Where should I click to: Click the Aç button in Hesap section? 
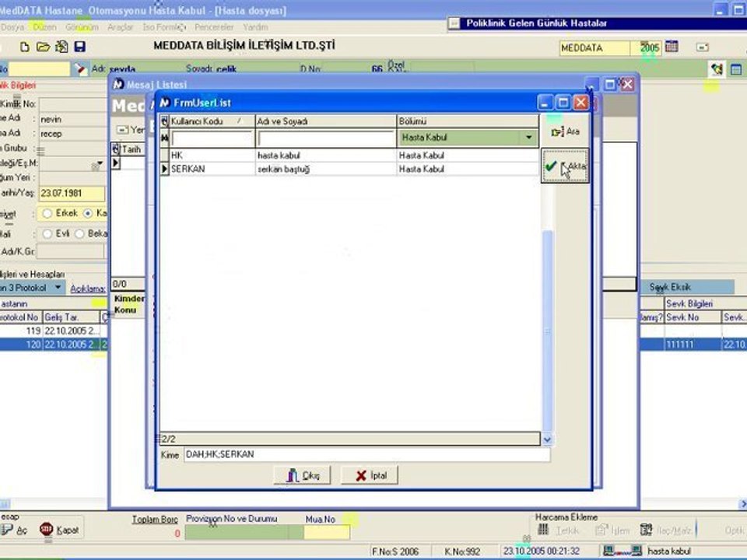tap(14, 530)
